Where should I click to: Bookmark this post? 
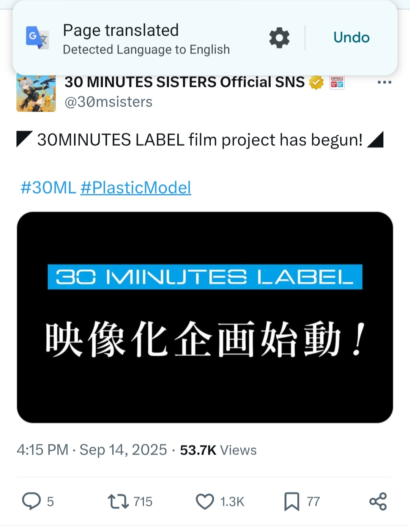pos(292,501)
